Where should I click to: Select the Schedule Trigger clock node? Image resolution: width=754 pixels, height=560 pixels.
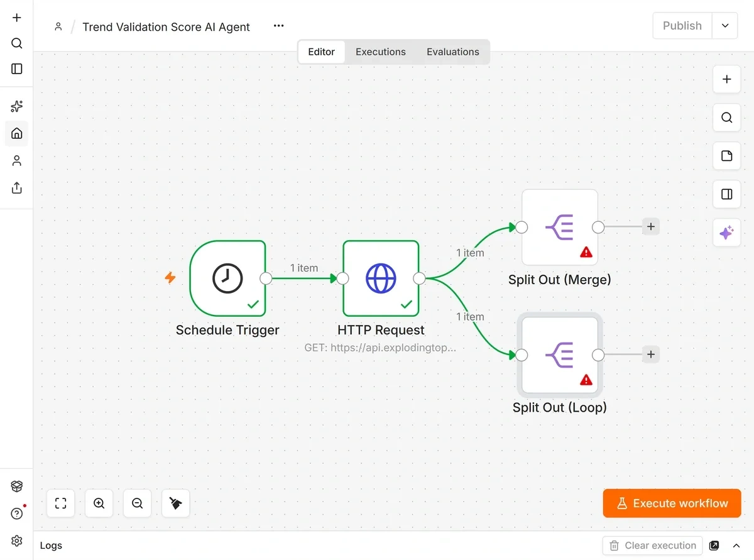click(227, 278)
